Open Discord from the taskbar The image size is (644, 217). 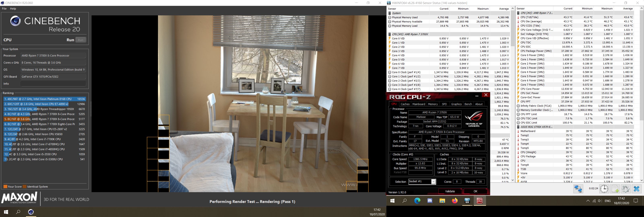[x=430, y=201]
